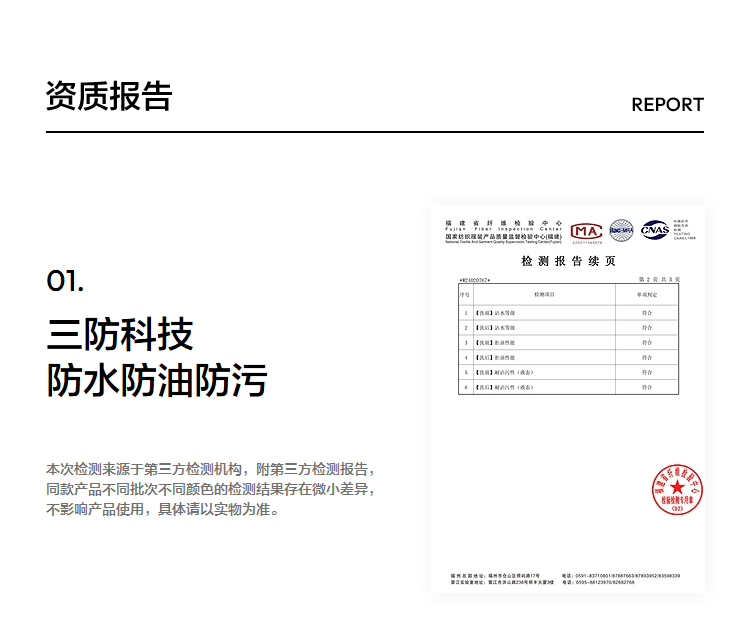This screenshot has width=750, height=628.
Task: Click the line starting 同款产品不同批次
Action: (210, 489)
